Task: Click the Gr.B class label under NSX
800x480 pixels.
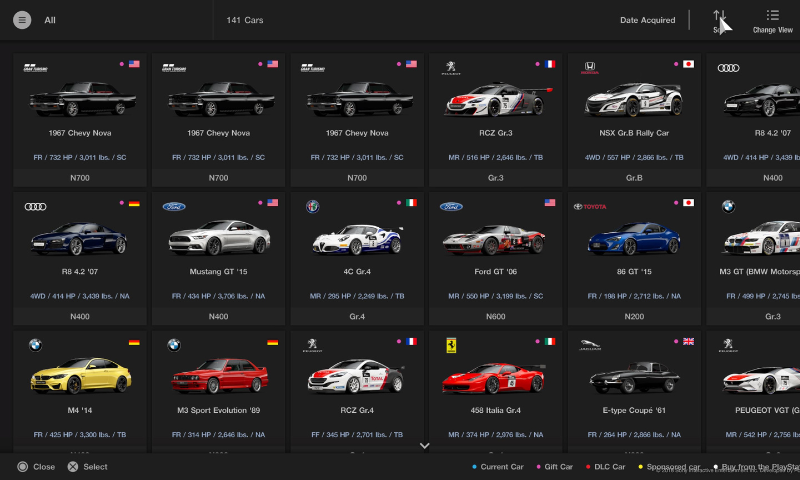Action: click(x=634, y=178)
